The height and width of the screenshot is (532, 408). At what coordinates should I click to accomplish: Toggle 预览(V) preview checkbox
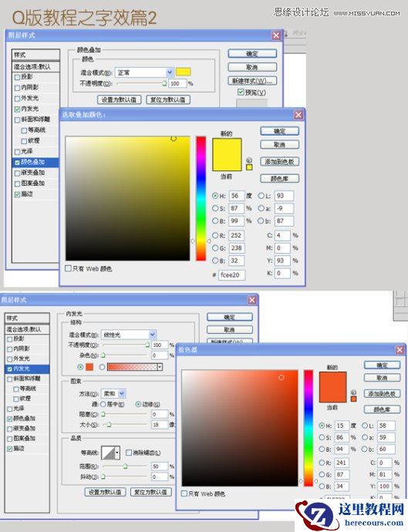[x=241, y=93]
